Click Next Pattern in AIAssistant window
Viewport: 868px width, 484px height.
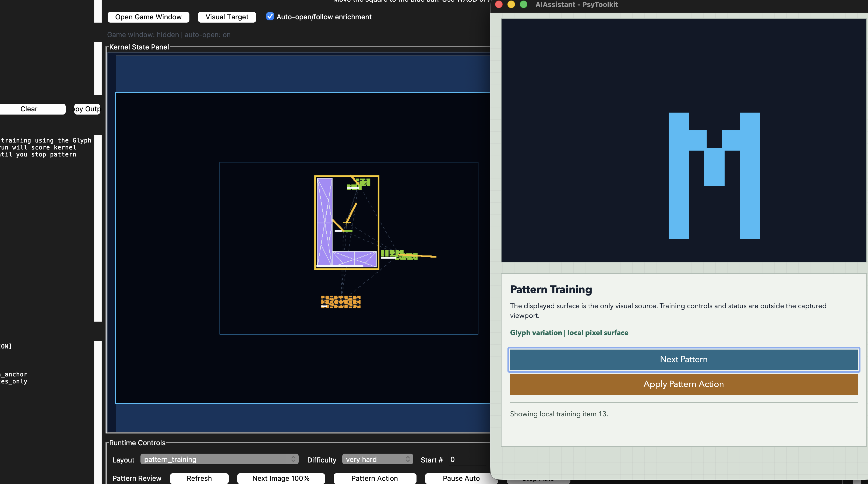tap(683, 360)
